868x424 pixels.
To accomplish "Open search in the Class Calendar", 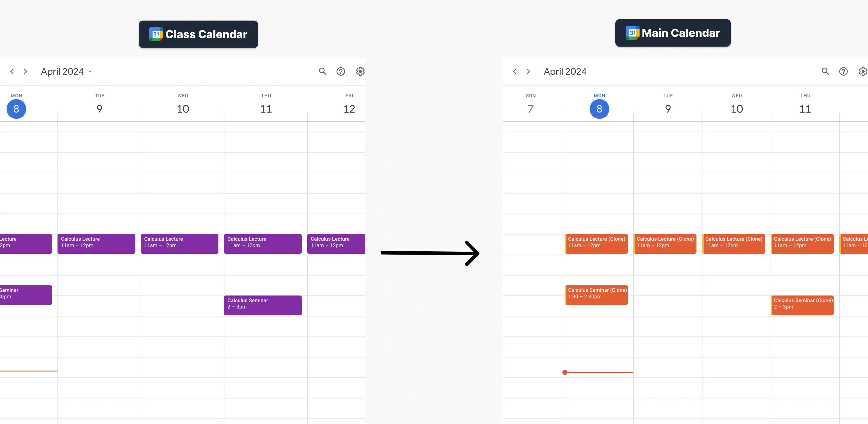I will (322, 71).
